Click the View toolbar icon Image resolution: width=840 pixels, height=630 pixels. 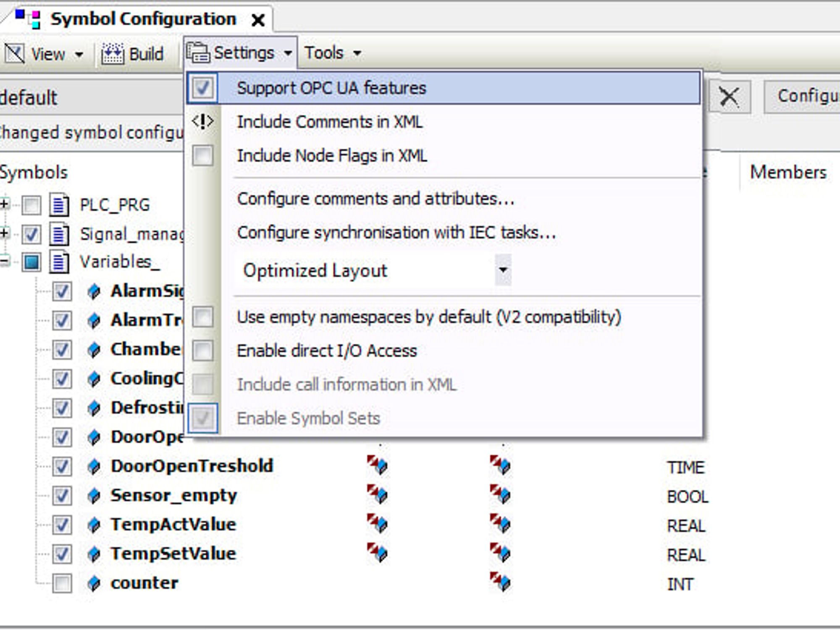tap(15, 54)
